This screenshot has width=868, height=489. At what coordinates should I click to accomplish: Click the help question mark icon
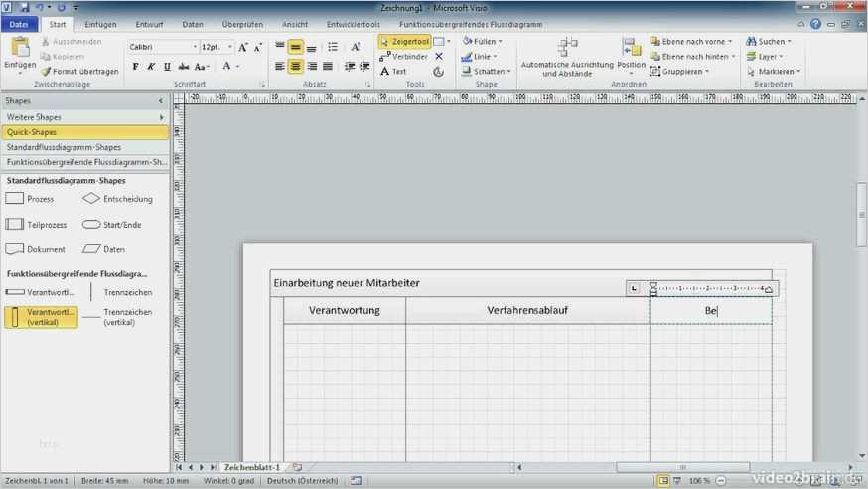(815, 24)
